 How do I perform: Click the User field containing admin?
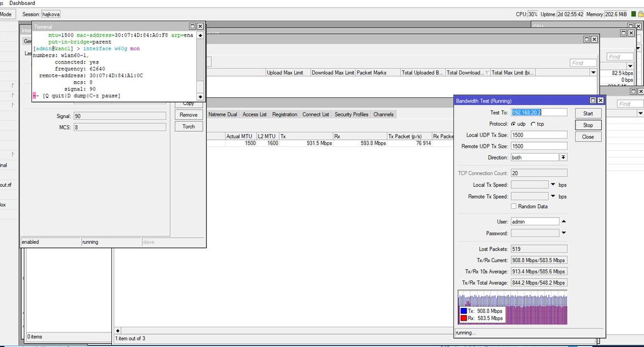click(x=535, y=222)
